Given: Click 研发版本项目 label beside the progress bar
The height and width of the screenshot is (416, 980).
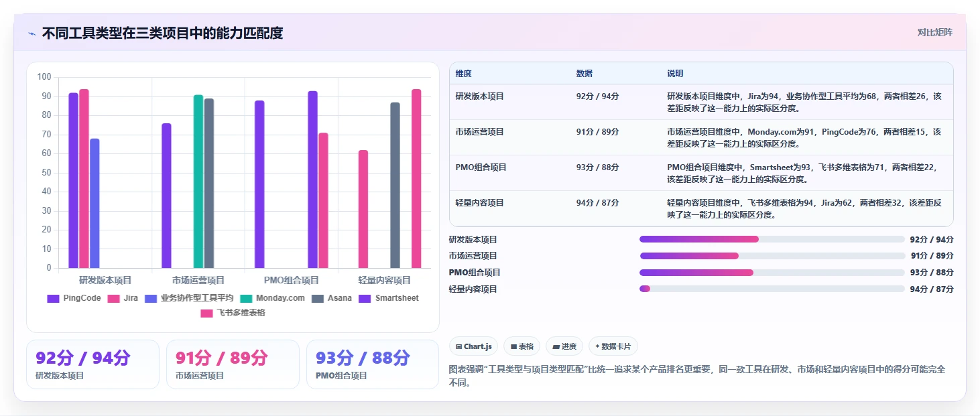Looking at the screenshot, I should tap(473, 240).
